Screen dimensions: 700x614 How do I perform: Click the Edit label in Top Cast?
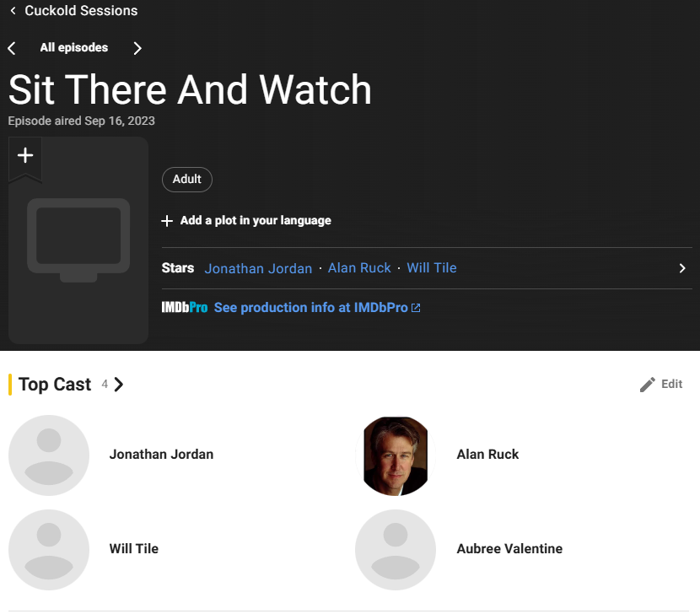pos(672,384)
